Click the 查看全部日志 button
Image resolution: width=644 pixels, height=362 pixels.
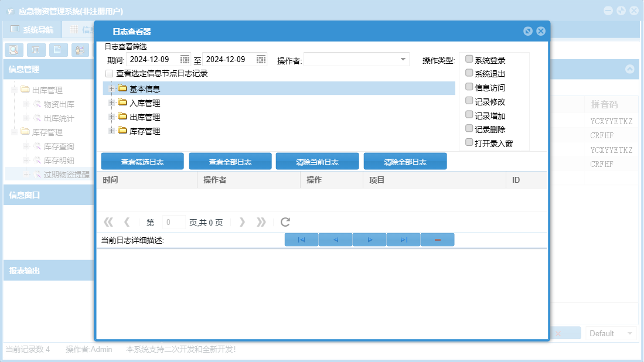tap(230, 162)
